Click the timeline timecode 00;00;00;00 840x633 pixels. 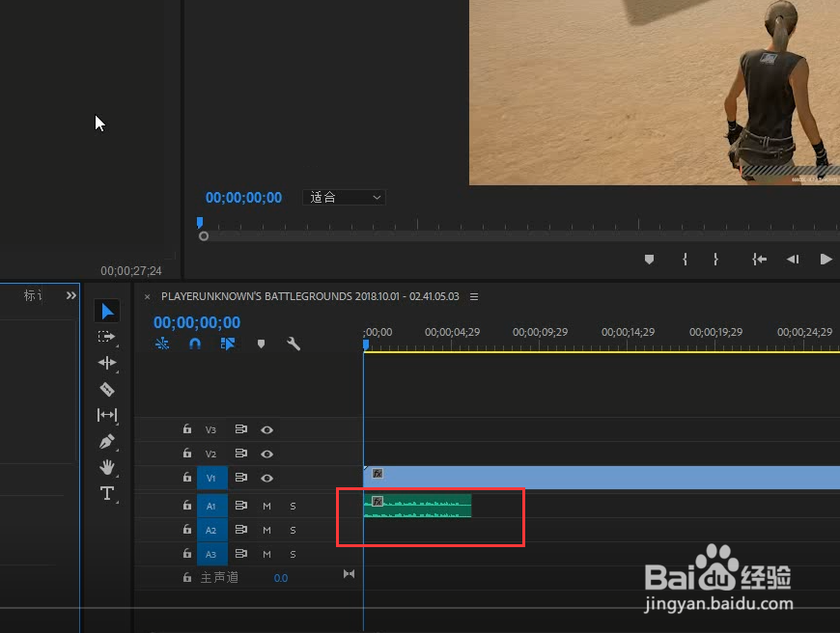point(197,322)
